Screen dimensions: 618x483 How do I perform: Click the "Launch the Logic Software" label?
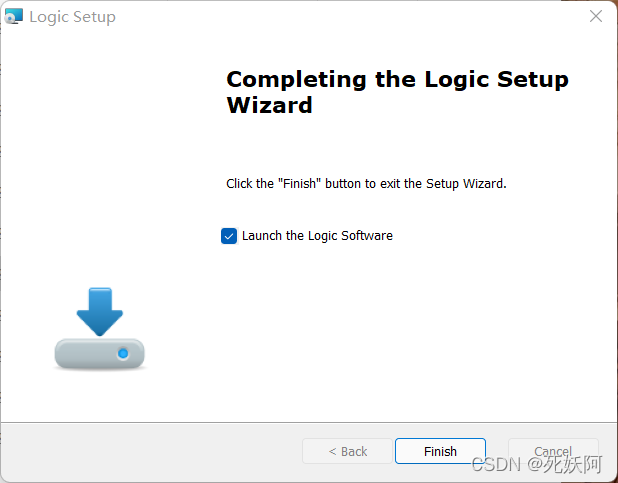tap(317, 236)
